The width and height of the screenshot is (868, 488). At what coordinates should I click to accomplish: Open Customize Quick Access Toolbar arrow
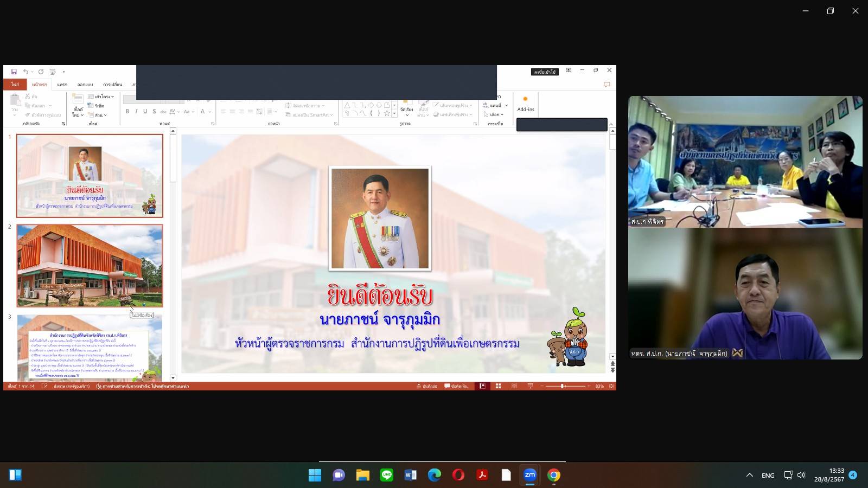[63, 72]
